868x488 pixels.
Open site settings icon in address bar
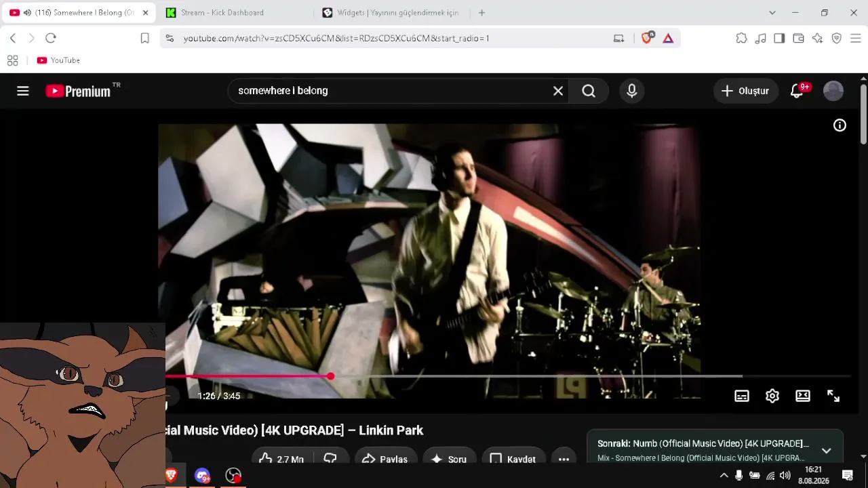pos(170,39)
